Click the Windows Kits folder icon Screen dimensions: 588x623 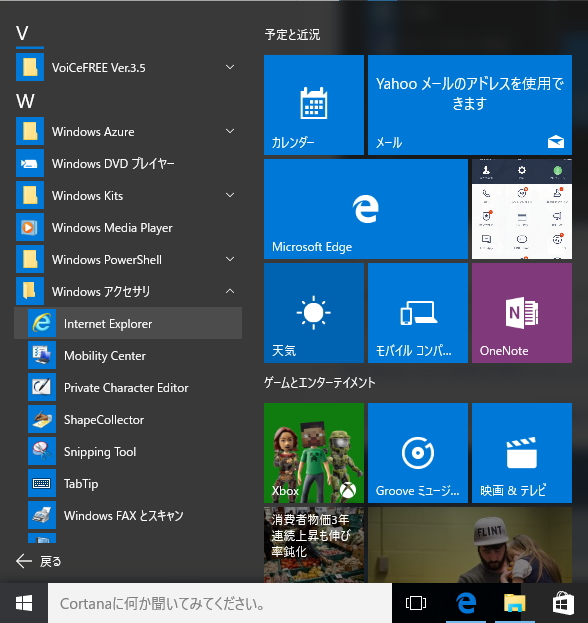point(30,195)
